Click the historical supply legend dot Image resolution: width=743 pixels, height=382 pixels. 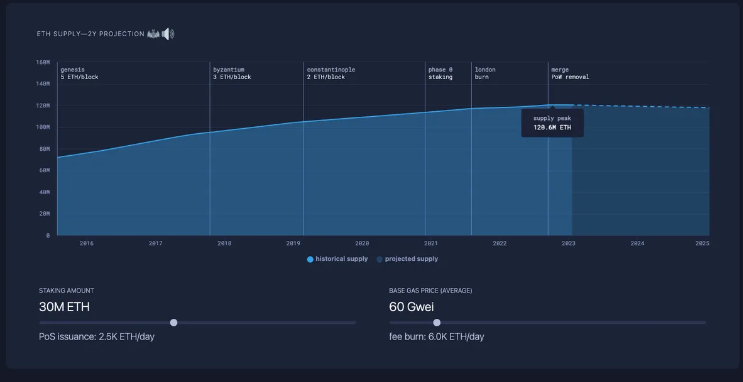(310, 259)
